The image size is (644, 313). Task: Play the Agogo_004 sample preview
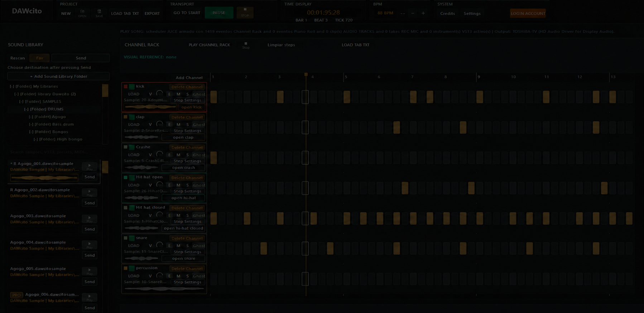pyautogui.click(x=90, y=245)
